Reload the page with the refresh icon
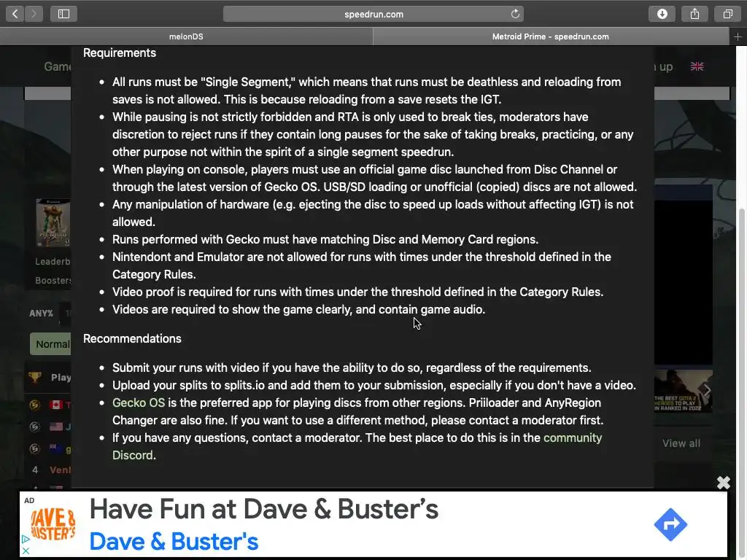747x560 pixels. (x=515, y=14)
